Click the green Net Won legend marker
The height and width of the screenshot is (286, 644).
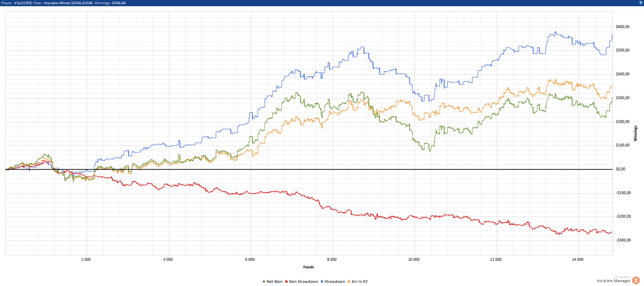[x=264, y=282]
